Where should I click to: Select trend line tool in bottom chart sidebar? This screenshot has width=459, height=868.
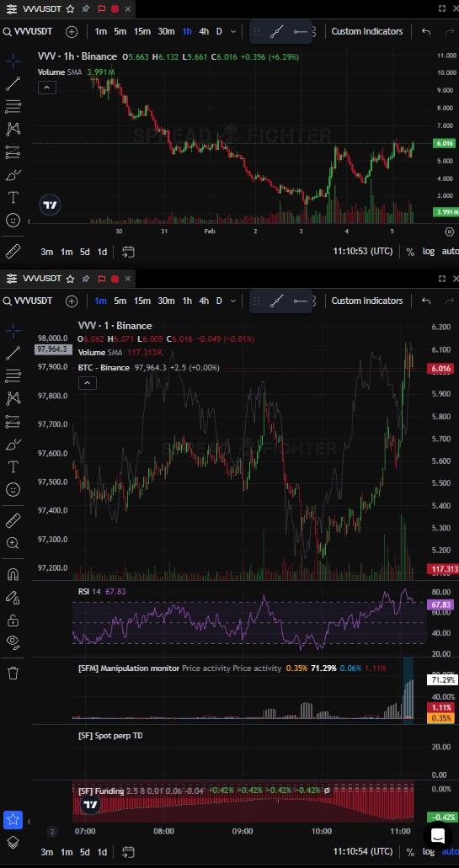[x=13, y=353]
